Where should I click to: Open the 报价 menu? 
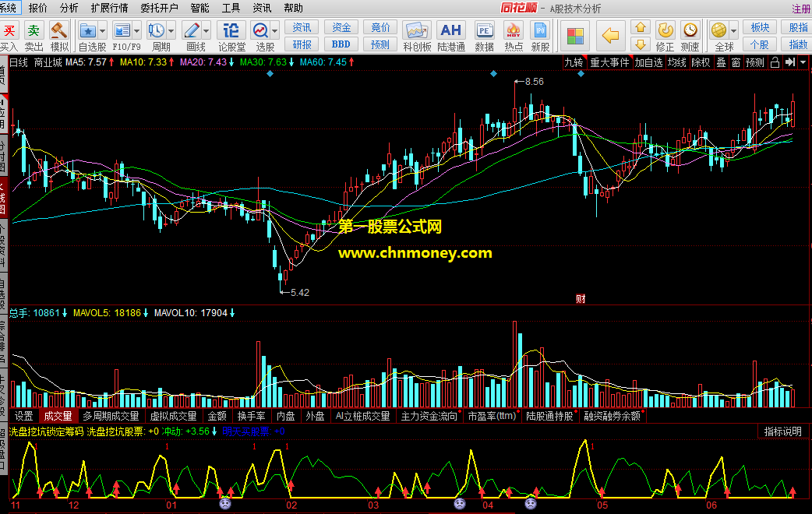point(37,8)
